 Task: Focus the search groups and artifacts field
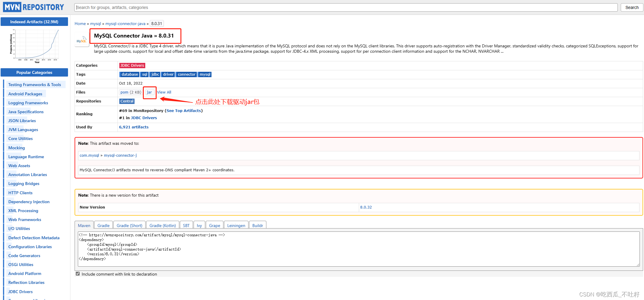[x=346, y=7]
